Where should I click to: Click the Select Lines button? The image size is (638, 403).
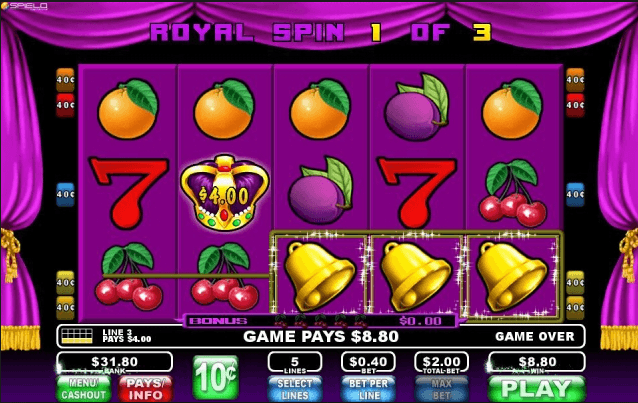(x=295, y=389)
